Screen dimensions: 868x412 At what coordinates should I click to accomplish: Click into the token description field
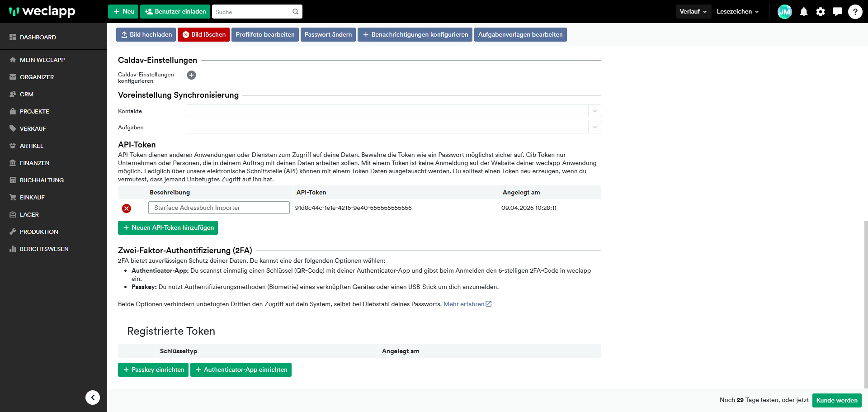(x=219, y=208)
